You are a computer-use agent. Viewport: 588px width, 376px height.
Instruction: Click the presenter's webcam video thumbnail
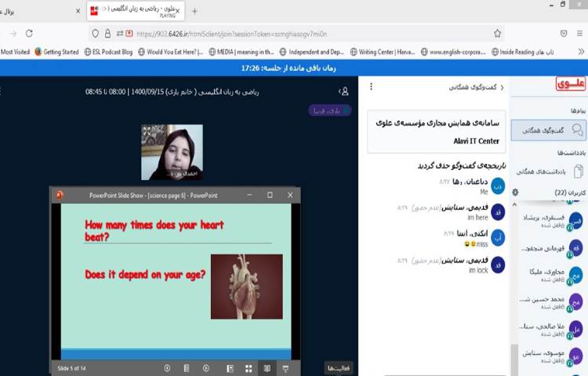click(x=166, y=152)
